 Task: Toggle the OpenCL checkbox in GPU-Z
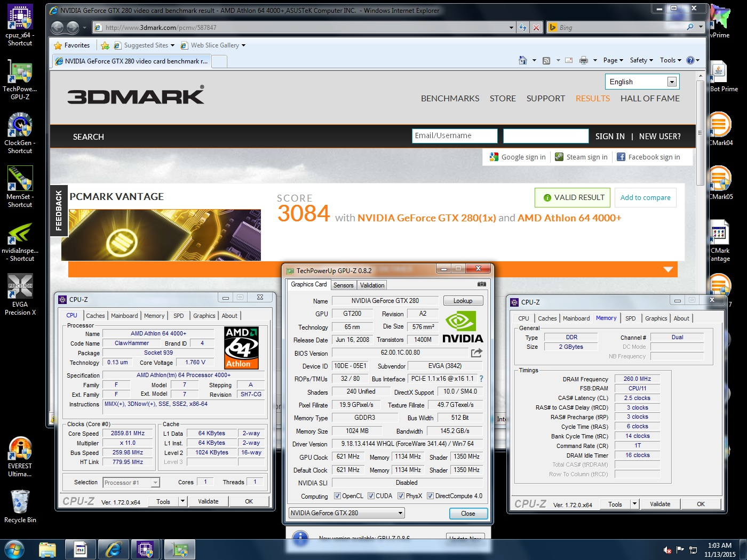pyautogui.click(x=337, y=496)
